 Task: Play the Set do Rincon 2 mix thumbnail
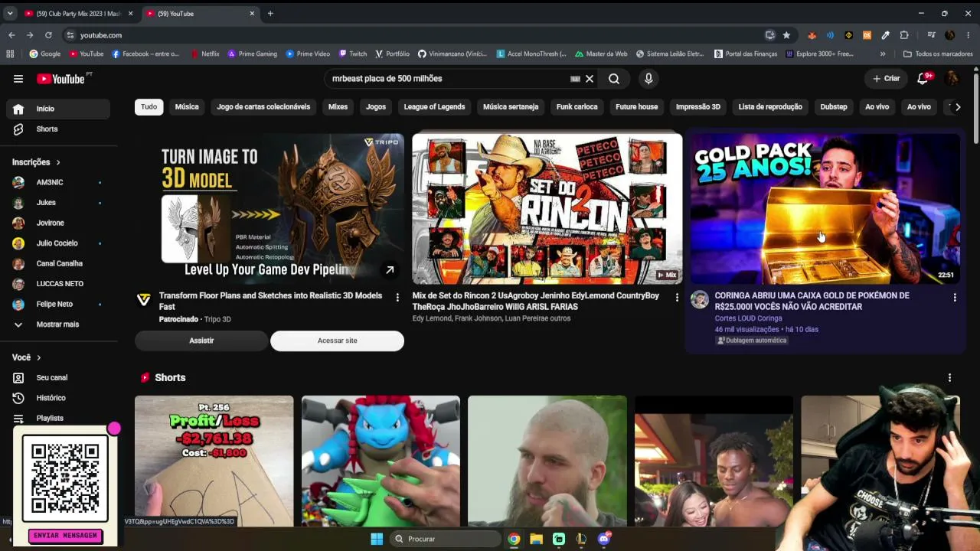coord(547,209)
